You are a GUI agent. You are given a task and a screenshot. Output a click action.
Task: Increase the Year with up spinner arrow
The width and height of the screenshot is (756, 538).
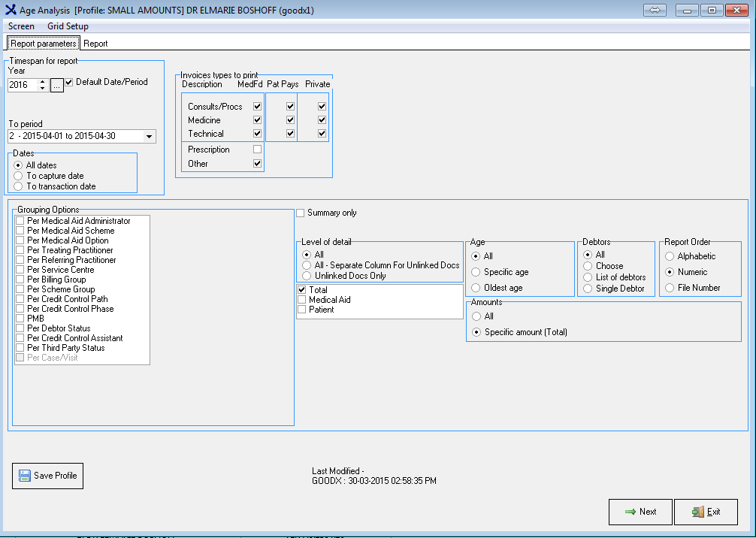(x=42, y=82)
